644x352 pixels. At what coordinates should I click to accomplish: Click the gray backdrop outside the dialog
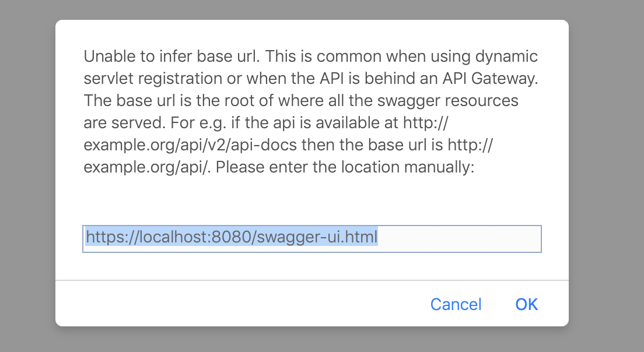coord(26,175)
